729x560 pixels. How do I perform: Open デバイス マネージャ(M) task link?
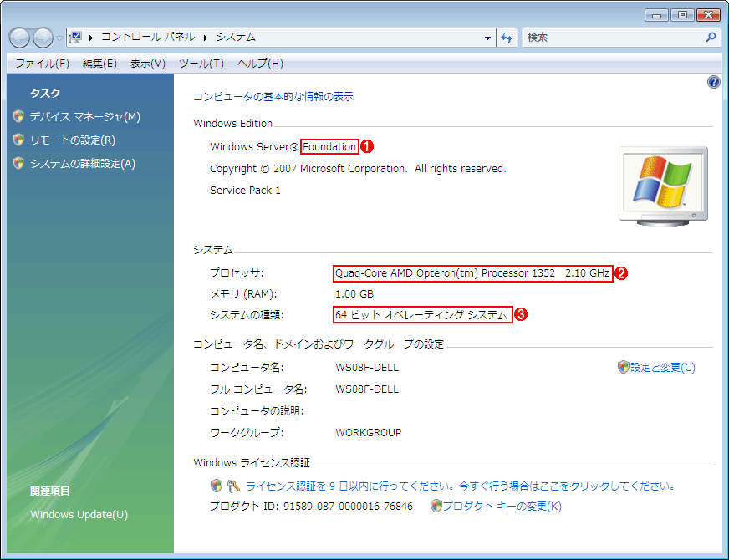click(x=85, y=117)
